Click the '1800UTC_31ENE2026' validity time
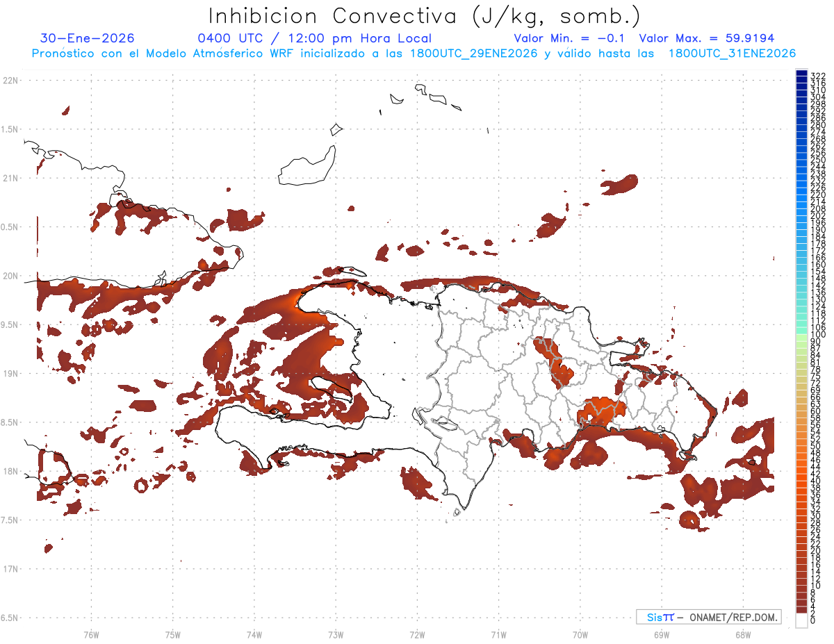834x644 pixels. tap(733, 53)
